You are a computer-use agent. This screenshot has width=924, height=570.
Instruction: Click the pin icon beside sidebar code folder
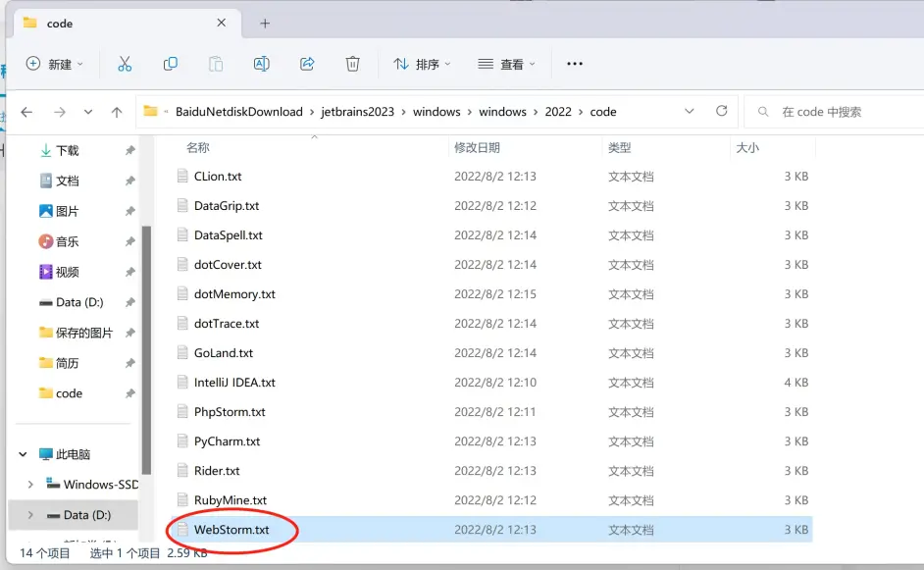(130, 393)
